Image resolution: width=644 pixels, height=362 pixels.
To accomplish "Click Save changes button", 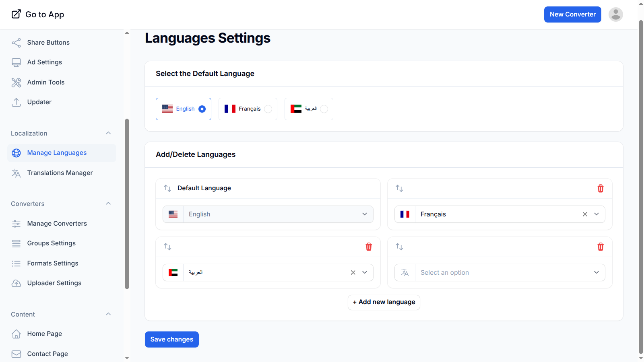I will 172,339.
